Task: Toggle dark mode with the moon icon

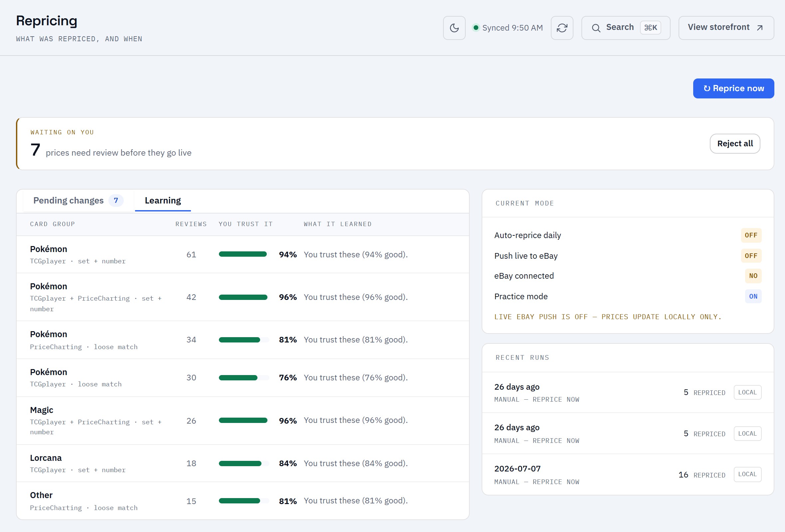Action: [454, 28]
